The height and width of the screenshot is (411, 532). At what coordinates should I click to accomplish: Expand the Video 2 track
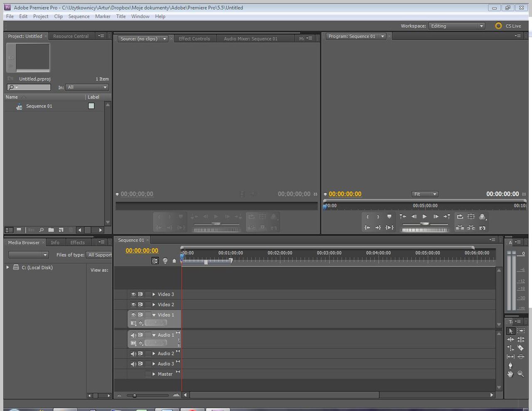tap(154, 305)
